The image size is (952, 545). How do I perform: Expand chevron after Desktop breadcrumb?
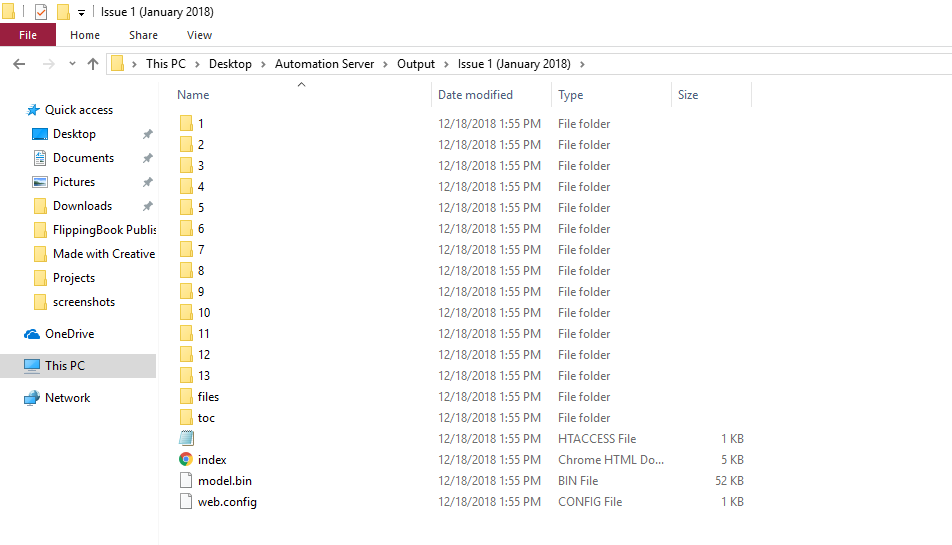(x=264, y=64)
